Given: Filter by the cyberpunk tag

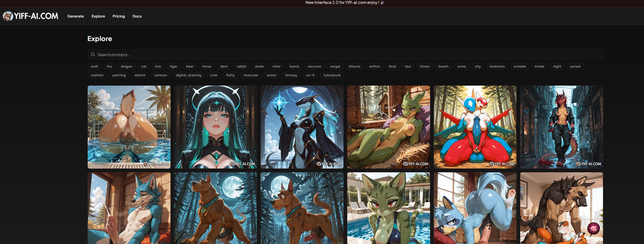Looking at the screenshot, I should tap(332, 75).
